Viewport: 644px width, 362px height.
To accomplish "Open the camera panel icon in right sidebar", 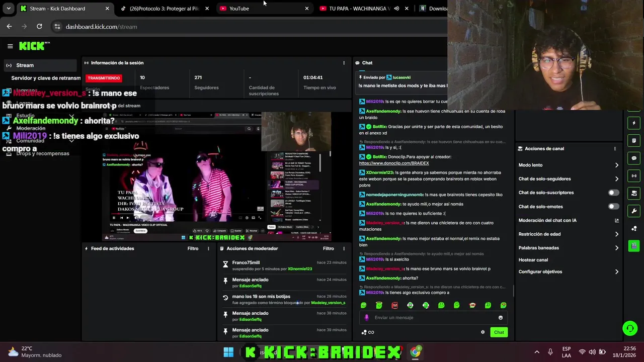I will 634,193.
